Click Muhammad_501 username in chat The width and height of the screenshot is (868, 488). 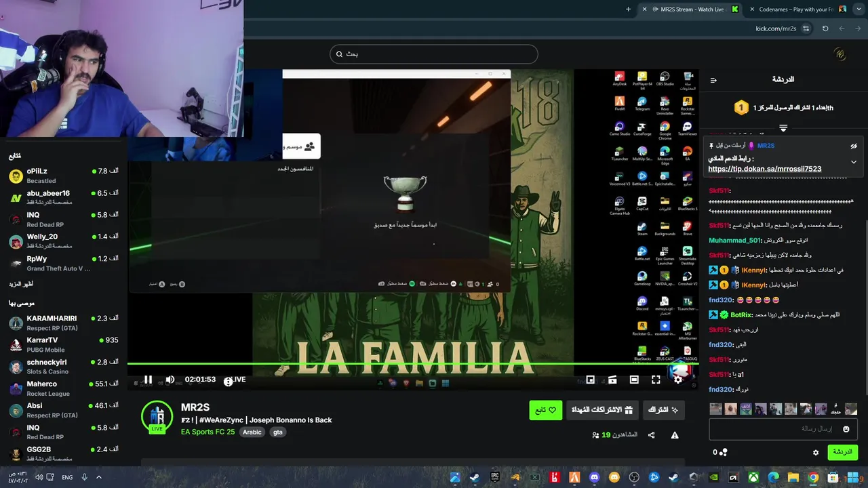(735, 240)
